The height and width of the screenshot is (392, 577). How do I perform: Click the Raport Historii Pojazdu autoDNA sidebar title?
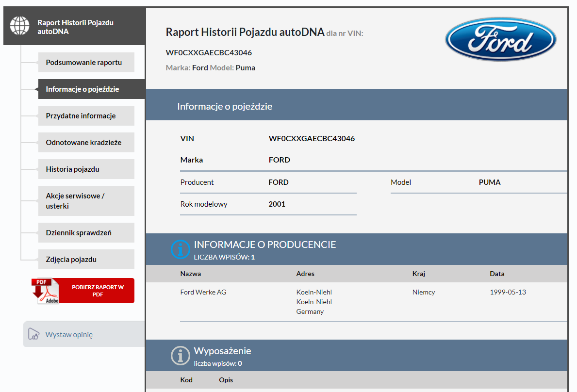tap(75, 27)
